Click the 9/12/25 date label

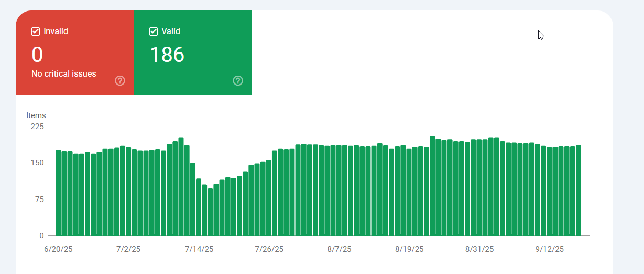pos(550,249)
